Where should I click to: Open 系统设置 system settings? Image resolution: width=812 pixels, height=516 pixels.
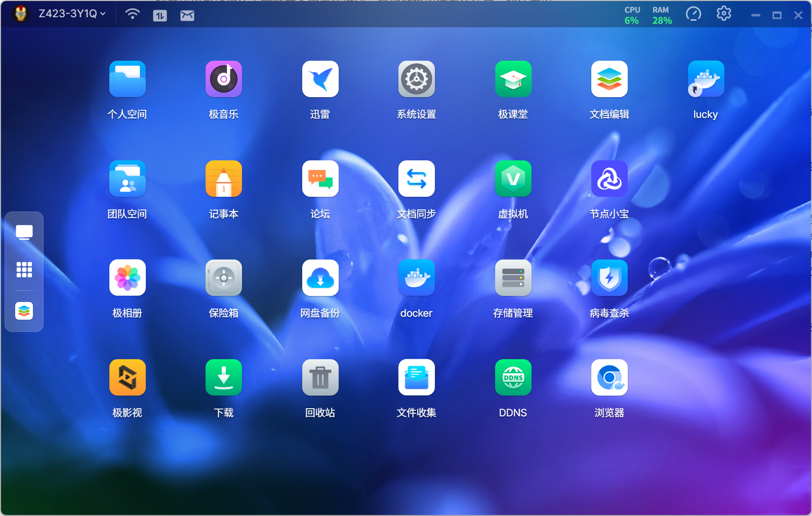[417, 79]
